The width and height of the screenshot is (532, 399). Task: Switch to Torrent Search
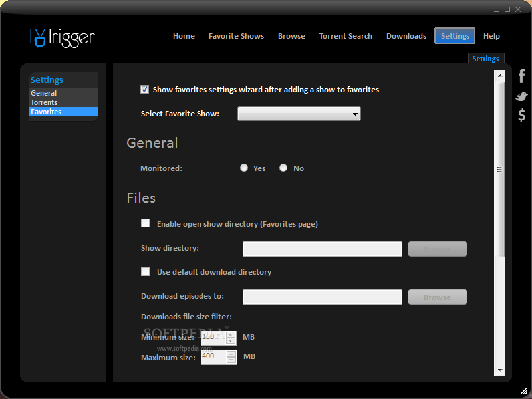click(x=345, y=36)
